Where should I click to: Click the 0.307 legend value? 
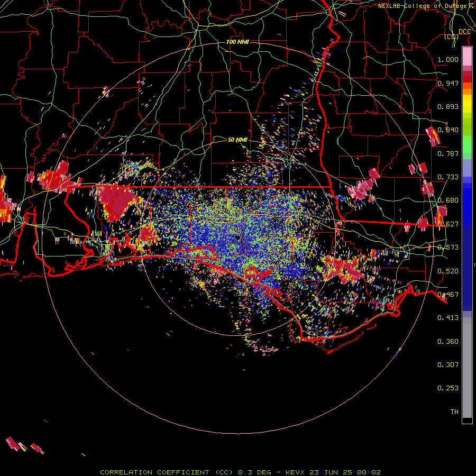pos(448,365)
